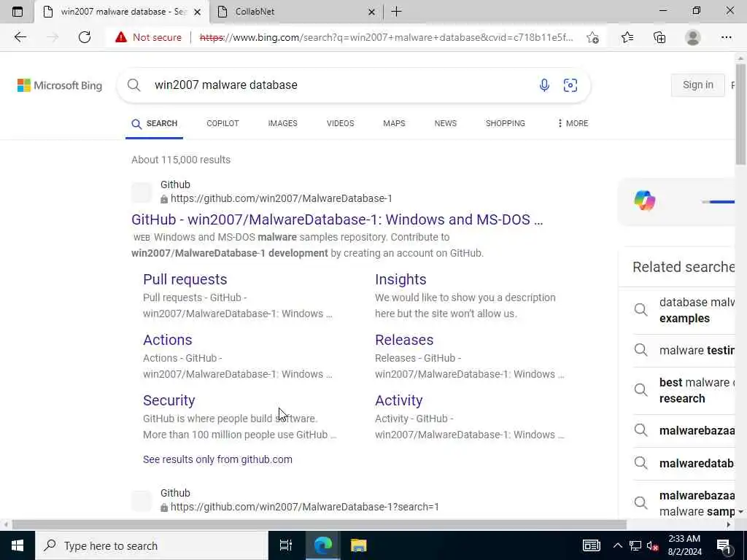
Task: Click See results only from github.com
Action: click(x=217, y=459)
